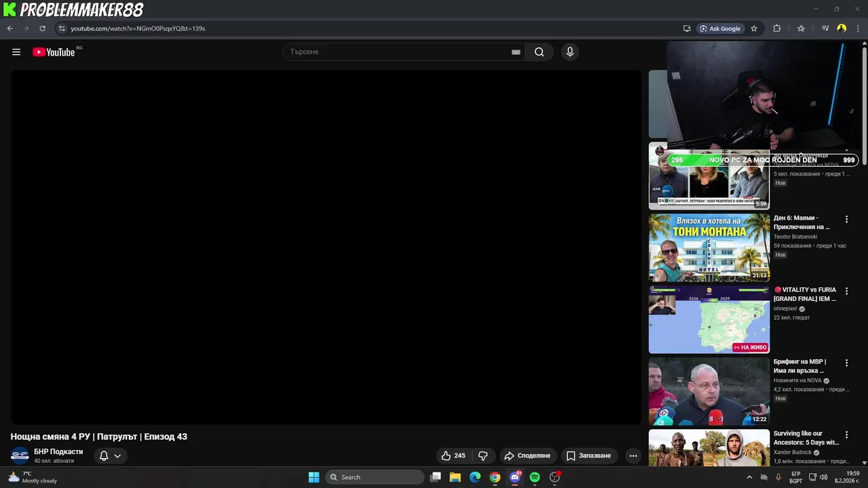Click the search magnifier button
868x488 pixels.
tap(539, 52)
